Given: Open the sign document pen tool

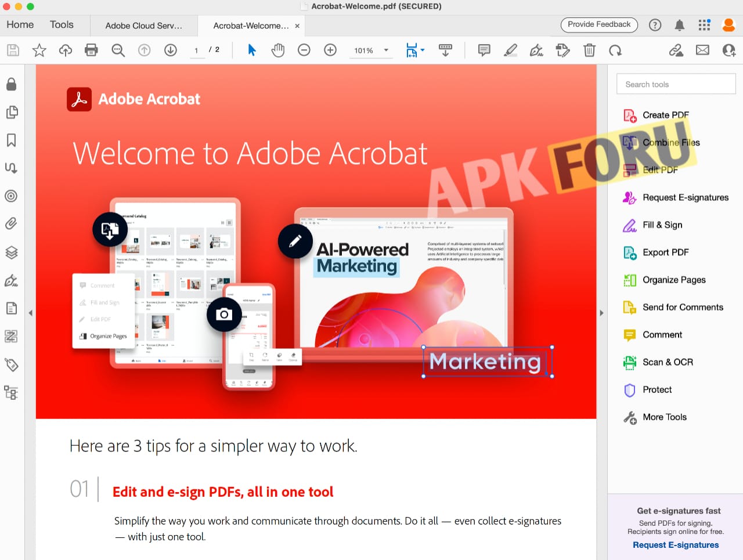Looking at the screenshot, I should click(x=536, y=50).
